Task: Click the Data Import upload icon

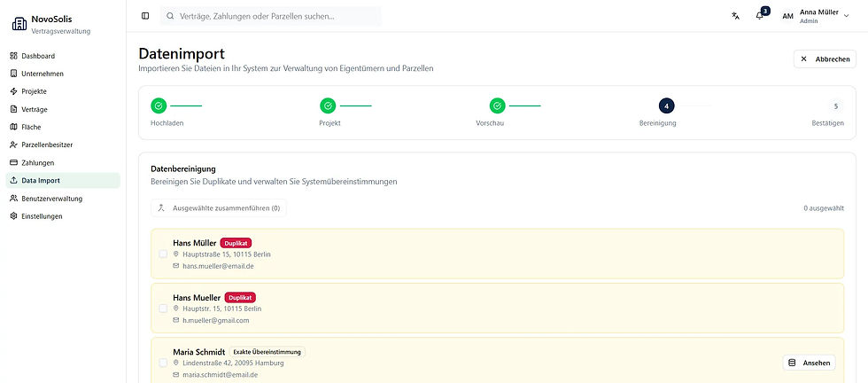Action: click(14, 181)
